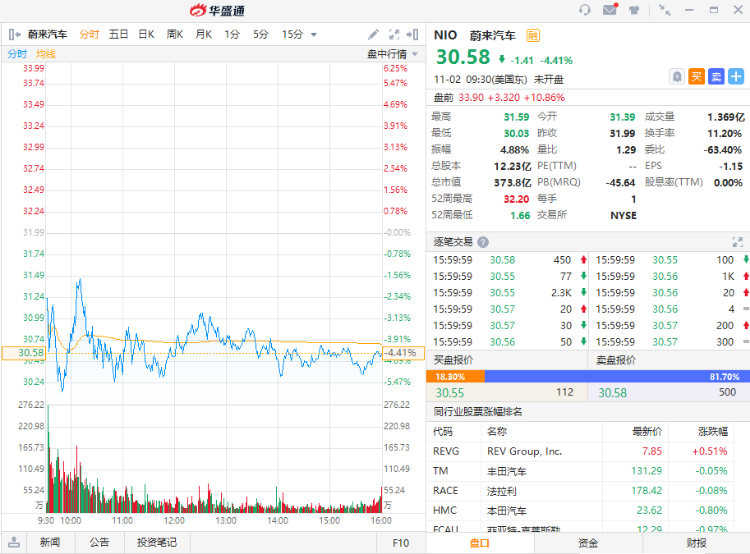Viewport: 750px width, 554px height.
Task: Switch chart to 五日 view
Action: [118, 34]
